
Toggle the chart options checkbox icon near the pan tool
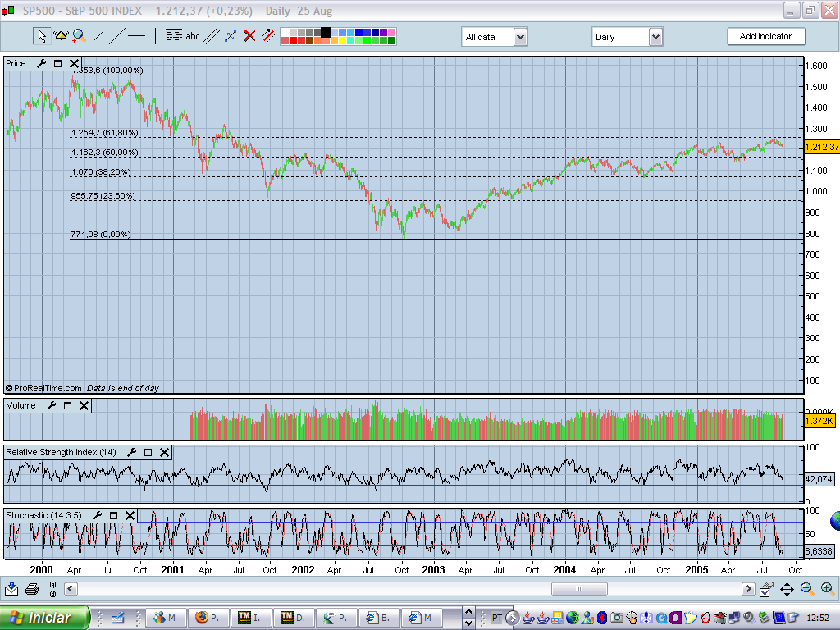[765, 589]
